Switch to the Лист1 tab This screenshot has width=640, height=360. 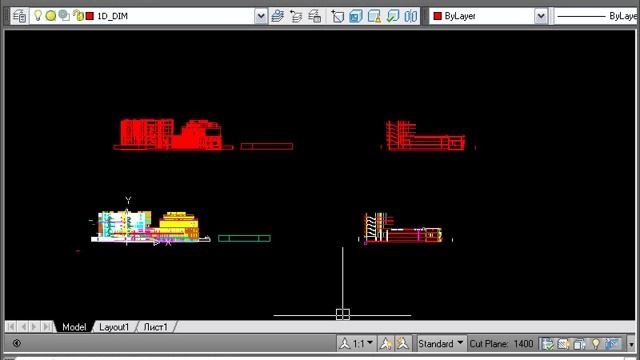click(156, 327)
